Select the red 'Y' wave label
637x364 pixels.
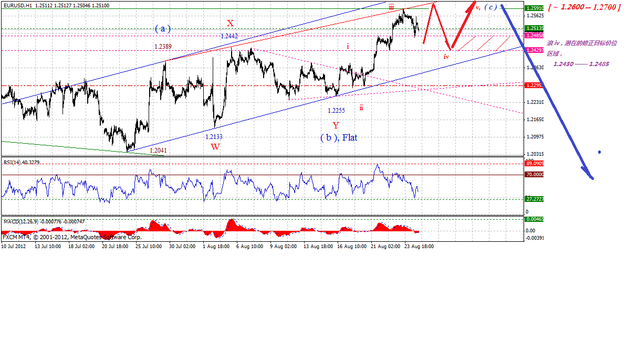336,125
